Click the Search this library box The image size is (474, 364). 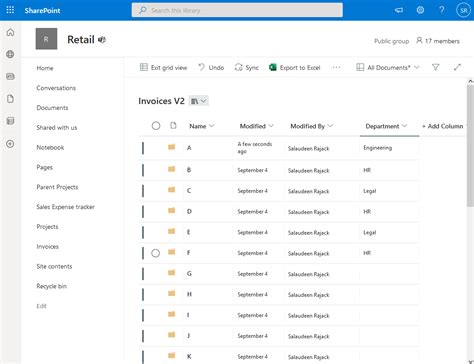pyautogui.click(x=237, y=10)
